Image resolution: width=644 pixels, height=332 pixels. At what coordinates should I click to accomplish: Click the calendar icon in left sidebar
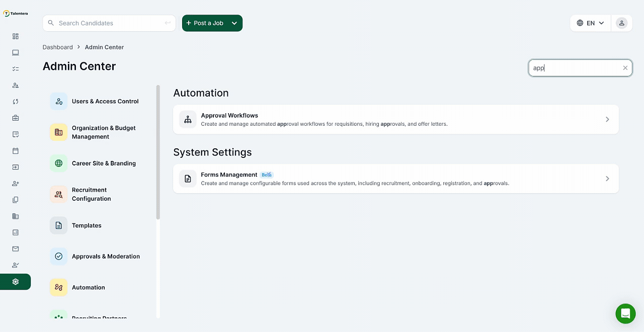click(x=16, y=150)
